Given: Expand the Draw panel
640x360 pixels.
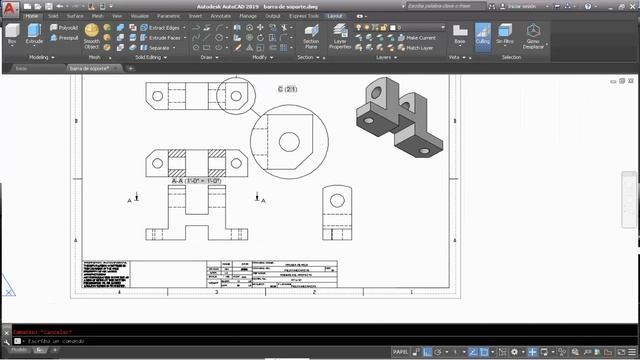Looking at the screenshot, I should 210,58.
